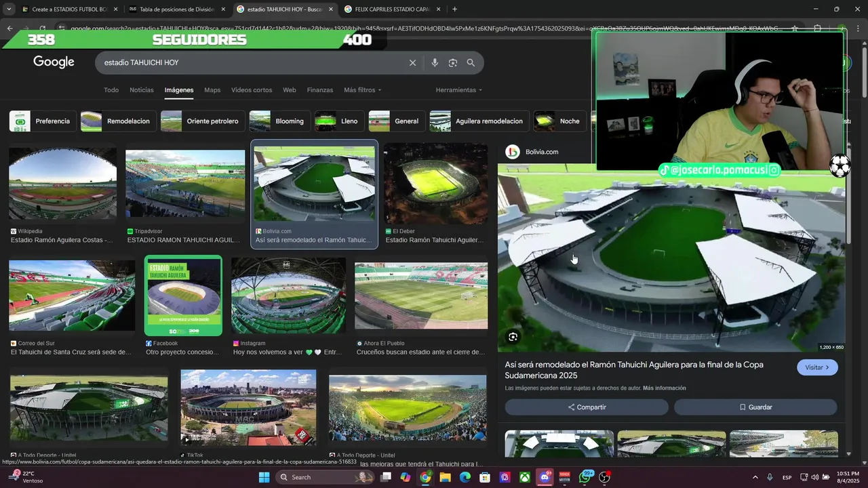Filter images by Oriente petrolero chip
868x488 pixels.
pyautogui.click(x=203, y=121)
